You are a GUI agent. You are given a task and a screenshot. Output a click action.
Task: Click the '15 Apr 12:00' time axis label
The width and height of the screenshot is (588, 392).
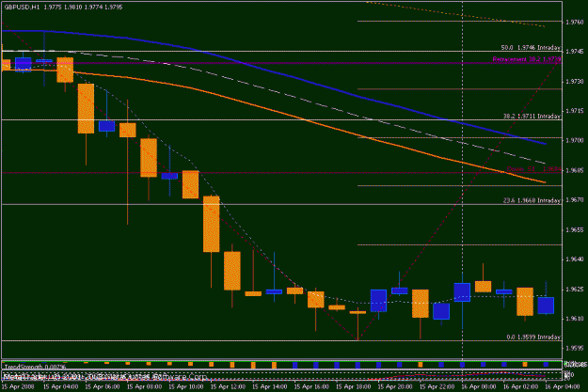(x=228, y=386)
